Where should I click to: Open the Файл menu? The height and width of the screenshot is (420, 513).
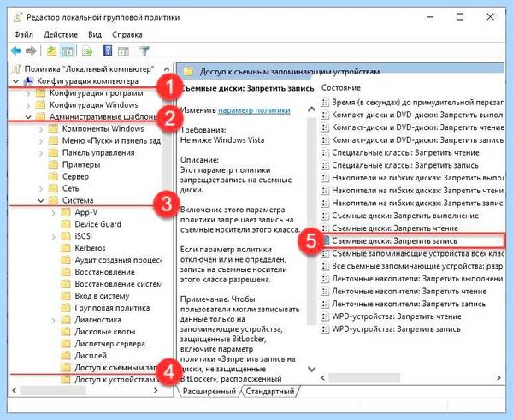(24, 34)
